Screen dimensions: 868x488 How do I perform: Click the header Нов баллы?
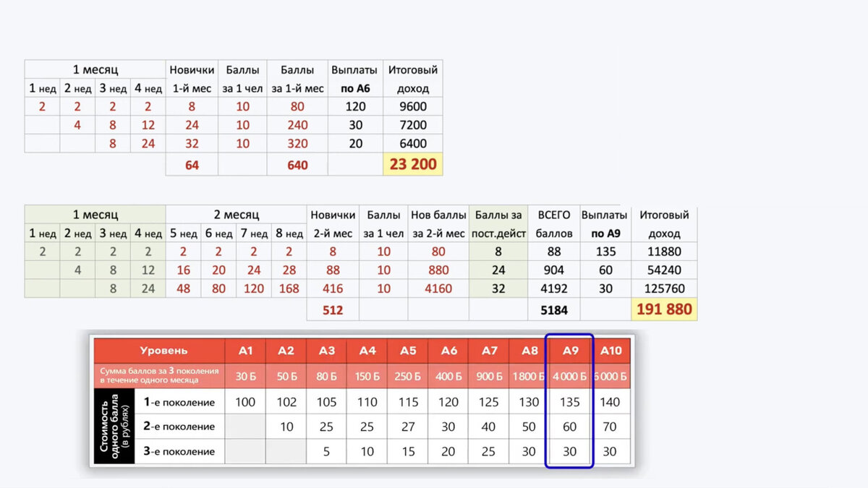coord(438,215)
